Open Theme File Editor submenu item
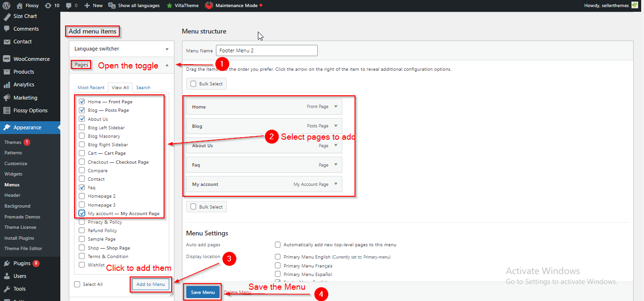This screenshot has width=644, height=301. click(23, 249)
